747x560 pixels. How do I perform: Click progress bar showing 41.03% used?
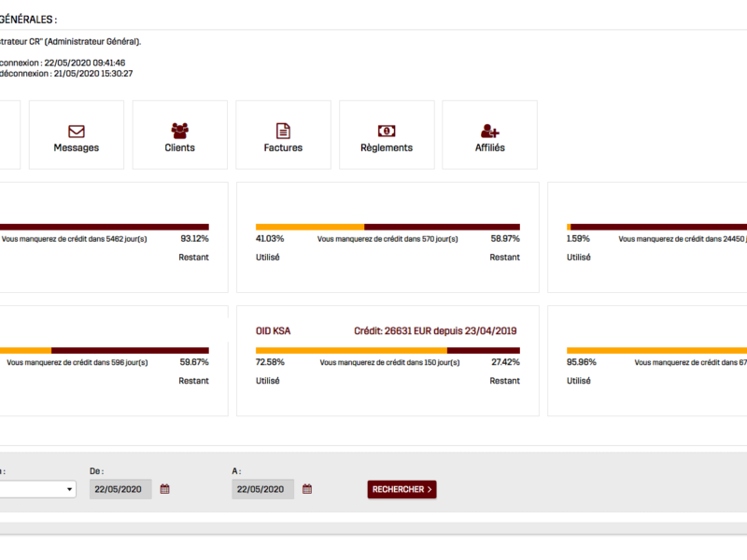pos(388,227)
